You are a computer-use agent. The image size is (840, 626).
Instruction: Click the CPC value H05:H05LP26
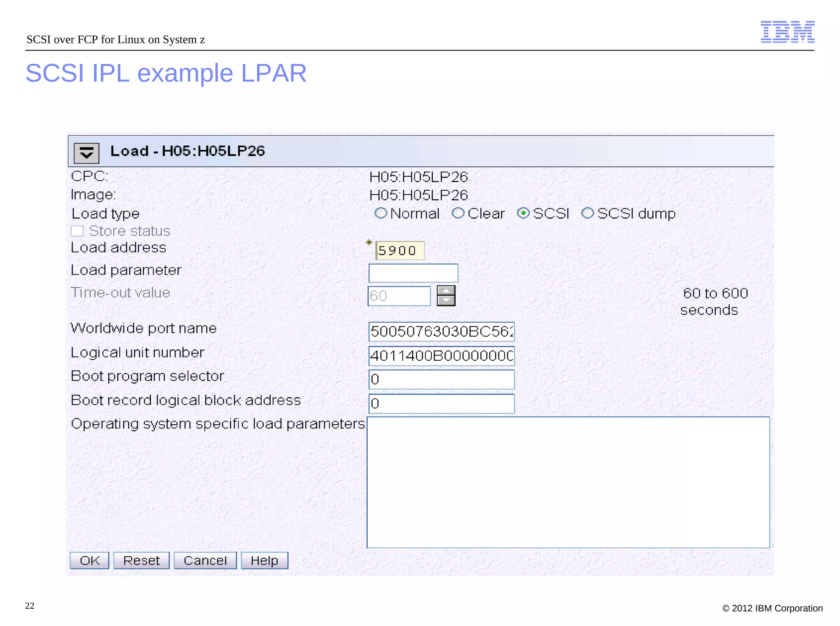pyautogui.click(x=418, y=177)
